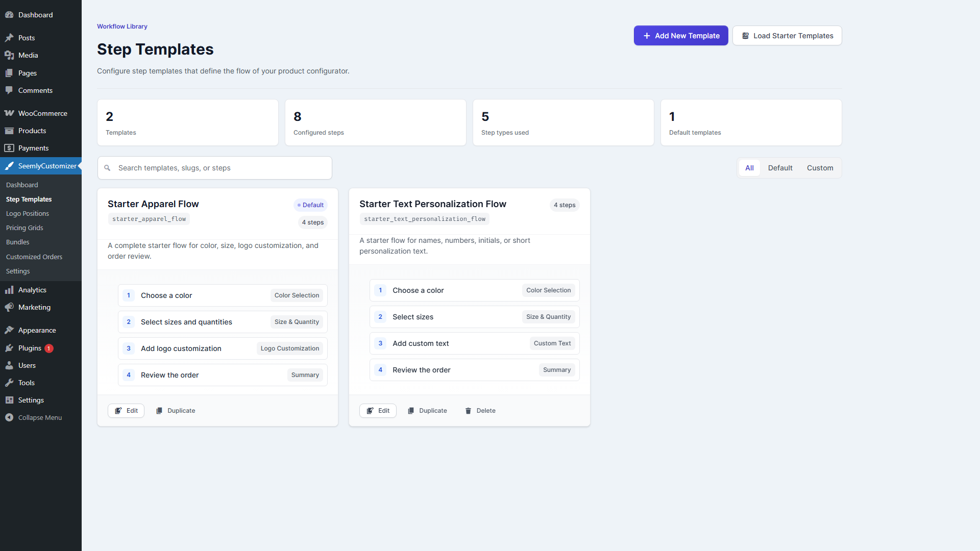Click the Products archive icon

[x=9, y=131]
